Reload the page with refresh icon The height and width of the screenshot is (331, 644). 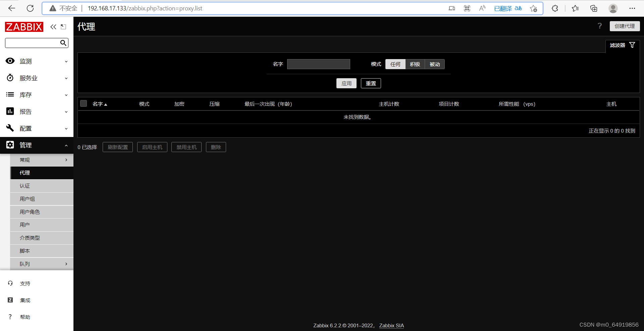click(x=30, y=8)
